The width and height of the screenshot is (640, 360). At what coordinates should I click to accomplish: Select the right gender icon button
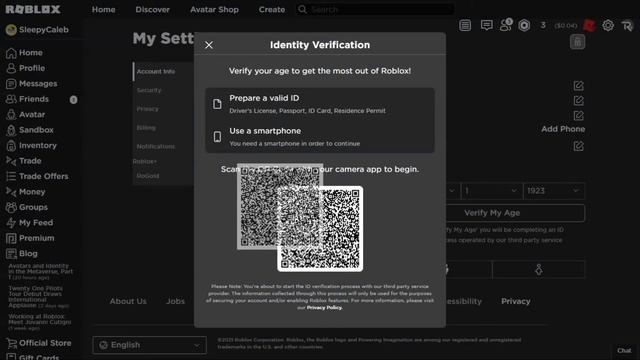[539, 270]
